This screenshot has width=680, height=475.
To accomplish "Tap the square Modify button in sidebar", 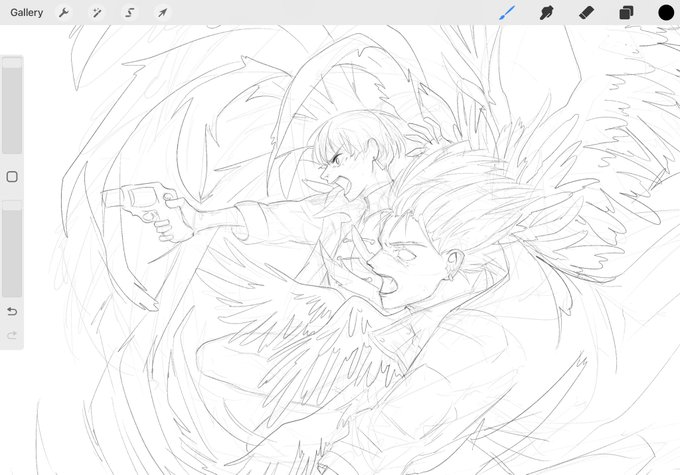I will [x=12, y=177].
